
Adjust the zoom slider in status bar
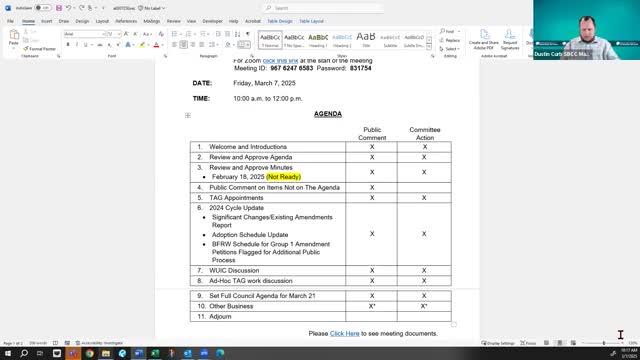click(603, 343)
